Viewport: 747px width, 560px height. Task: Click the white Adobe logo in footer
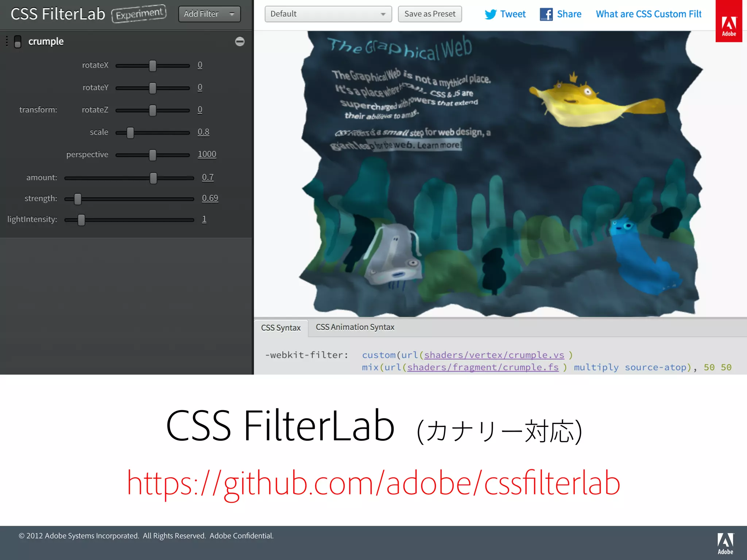coord(725,544)
